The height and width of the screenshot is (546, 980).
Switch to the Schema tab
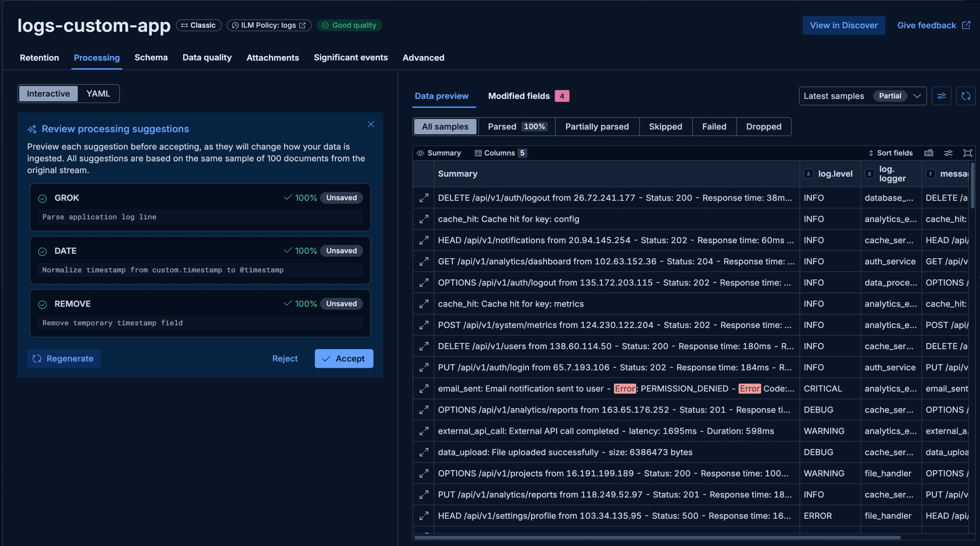[x=151, y=58]
